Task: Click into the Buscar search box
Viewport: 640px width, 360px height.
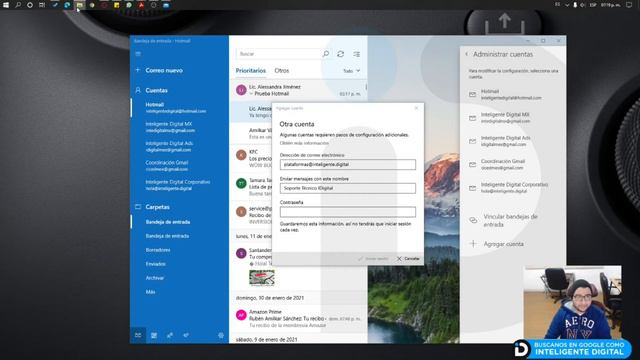Action: click(279, 54)
